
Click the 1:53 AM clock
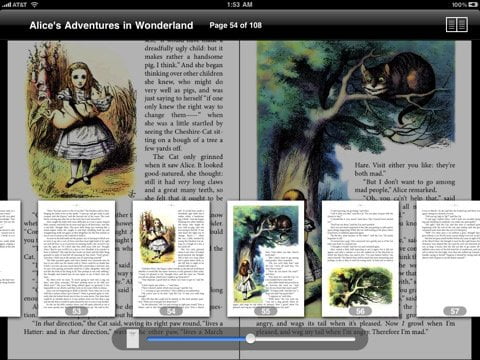click(240, 4)
